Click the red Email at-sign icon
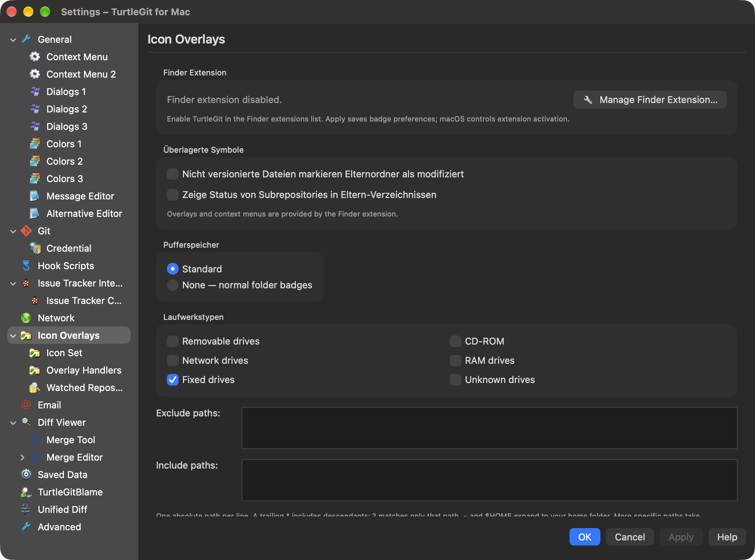755x560 pixels. coord(26,405)
